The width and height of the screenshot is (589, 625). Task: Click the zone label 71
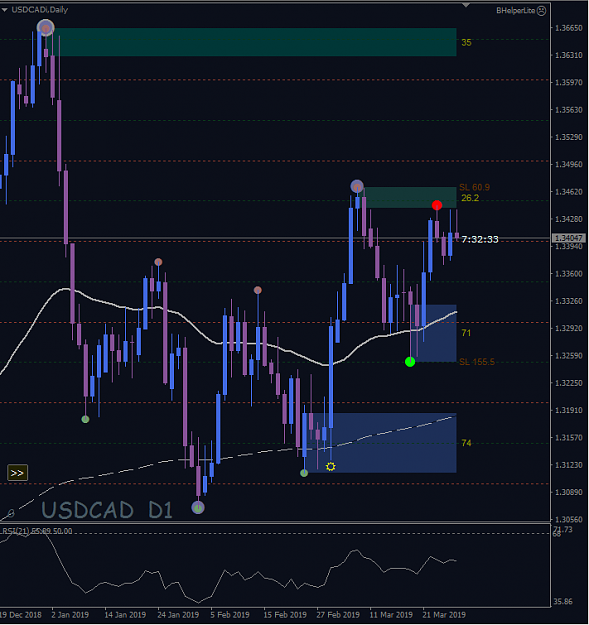(x=466, y=333)
